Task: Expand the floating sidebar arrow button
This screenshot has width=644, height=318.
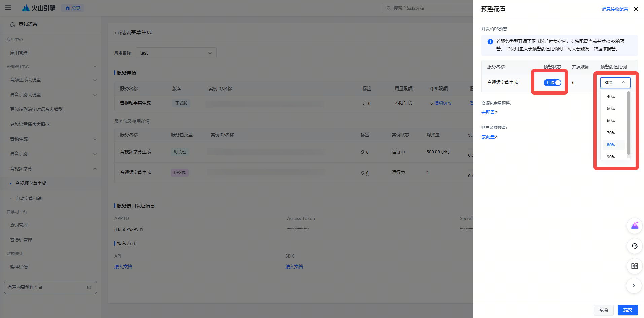Action: pos(634,286)
